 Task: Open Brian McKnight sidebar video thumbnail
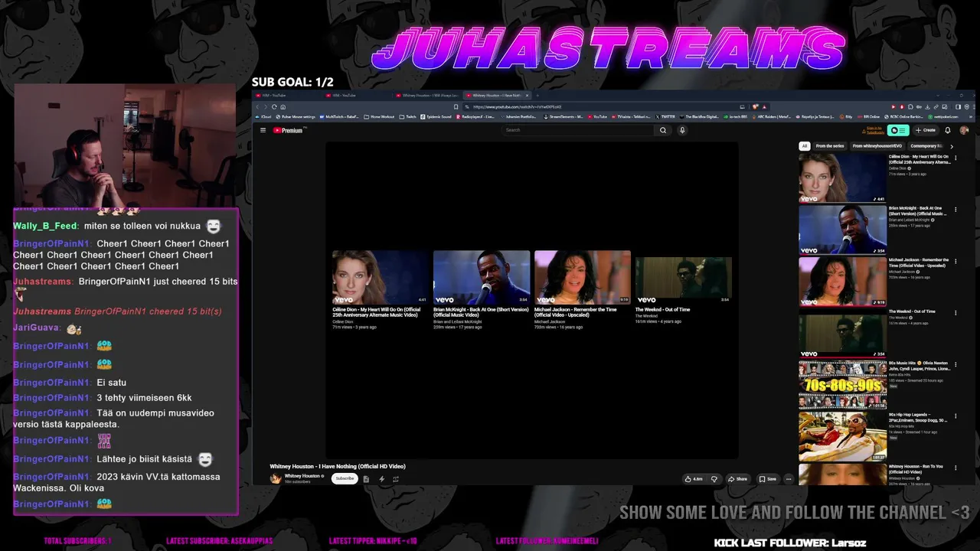tap(842, 230)
